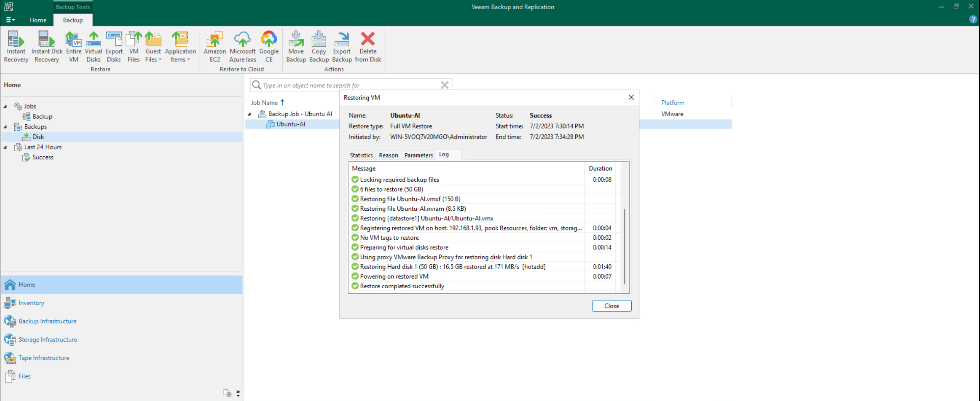Click the Google CE restore icon
Image resolution: width=980 pixels, height=401 pixels.
click(269, 47)
